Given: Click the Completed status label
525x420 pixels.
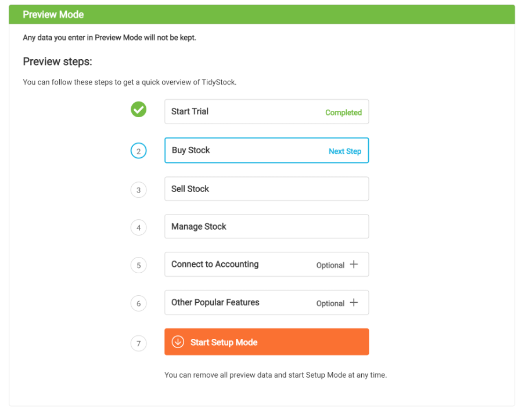Looking at the screenshot, I should (344, 113).
